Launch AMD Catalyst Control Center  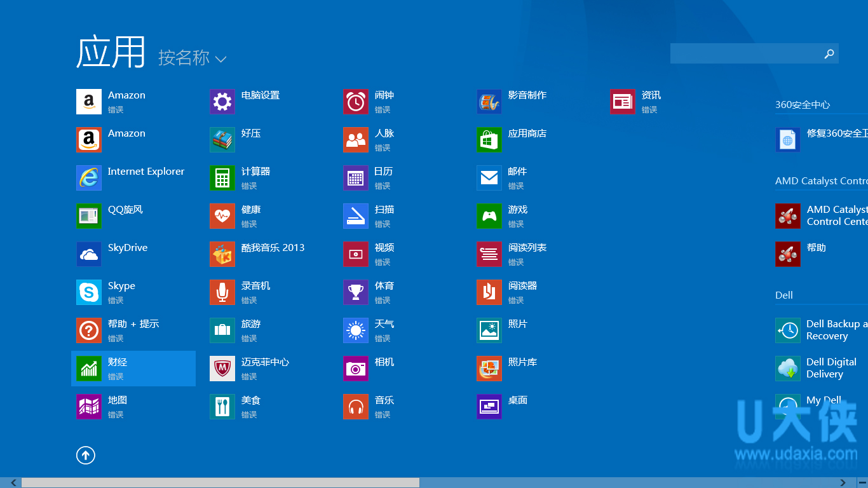(788, 216)
